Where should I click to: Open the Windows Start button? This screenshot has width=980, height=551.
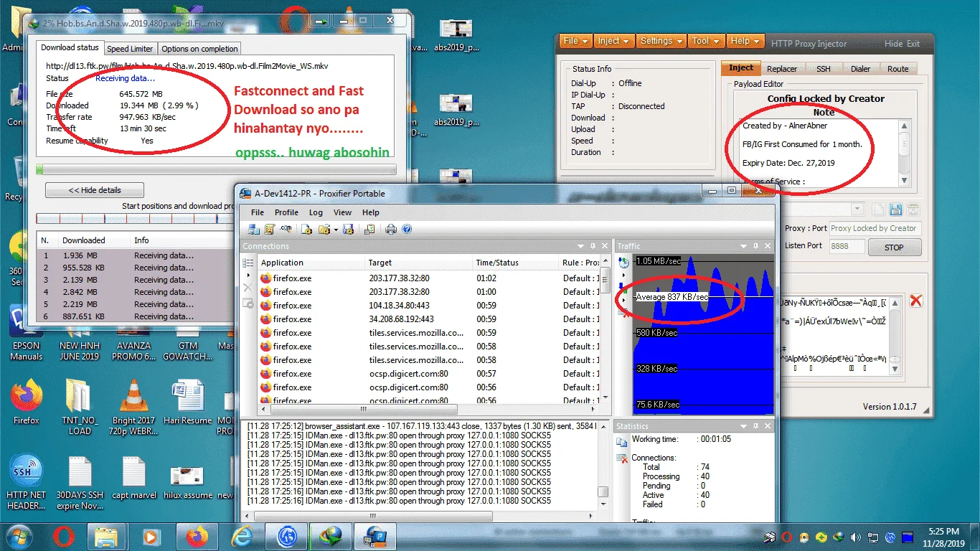coord(17,536)
